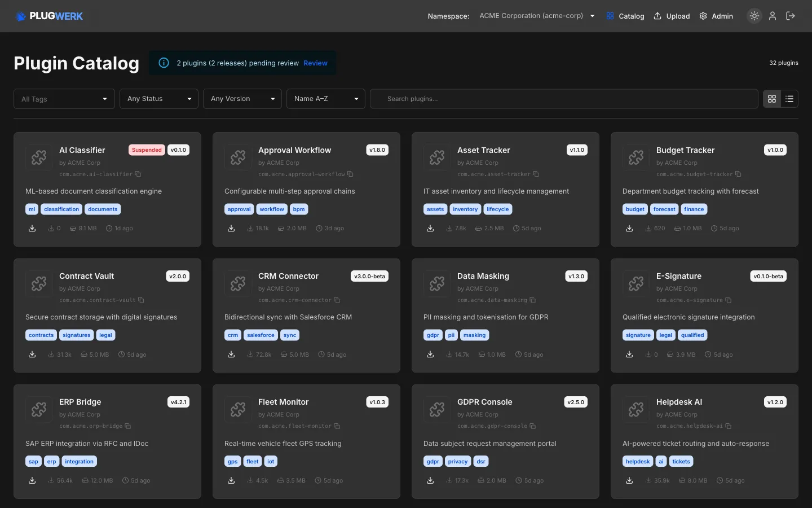Click the PLUGWERK logo
Screen dimensions: 812x508
pyautogui.click(x=50, y=16)
